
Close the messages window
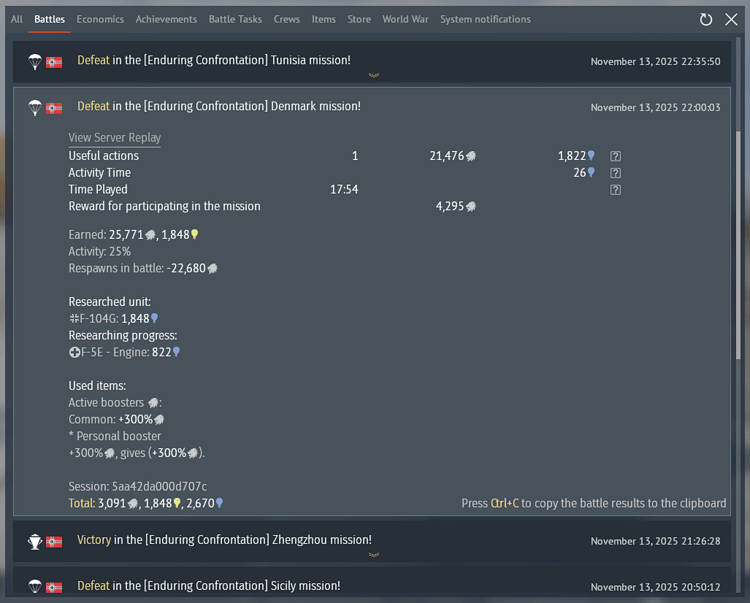pos(731,19)
